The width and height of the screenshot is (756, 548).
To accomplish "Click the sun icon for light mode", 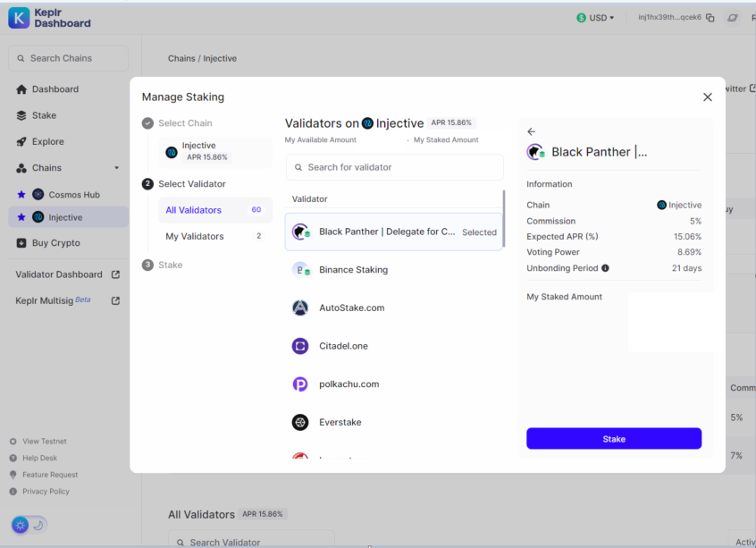I will click(21, 525).
